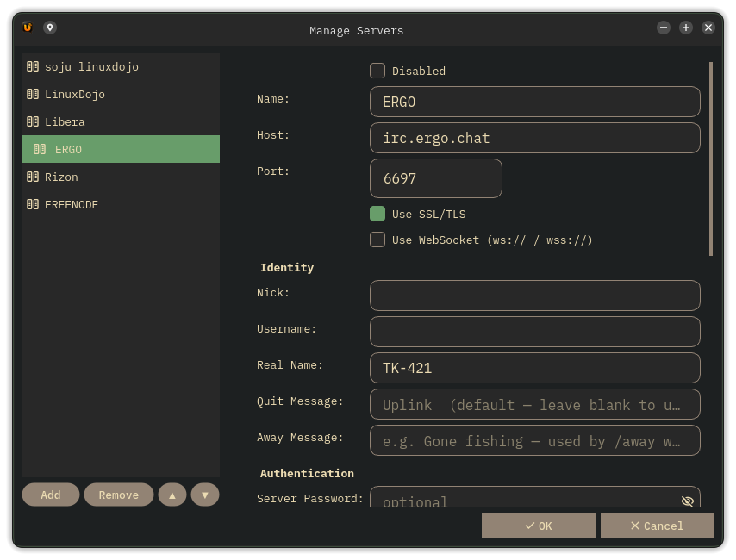
Task: Click the Remove server button
Action: tap(119, 495)
